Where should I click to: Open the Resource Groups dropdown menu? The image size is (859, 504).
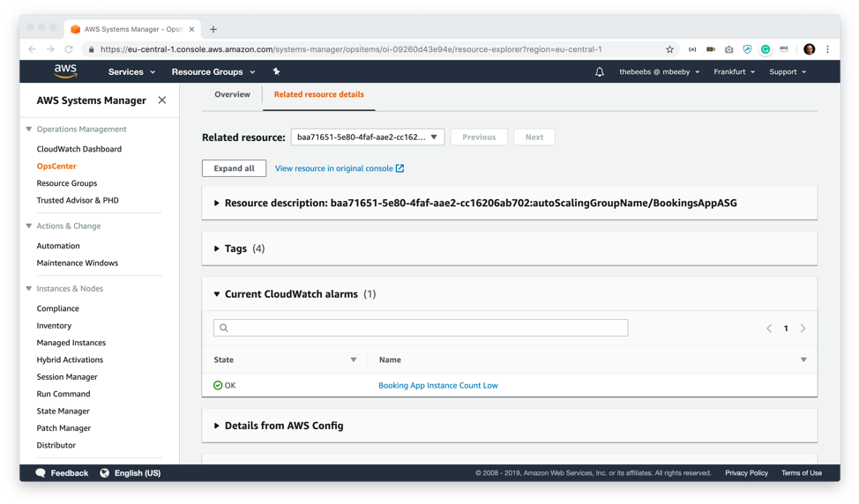(213, 71)
